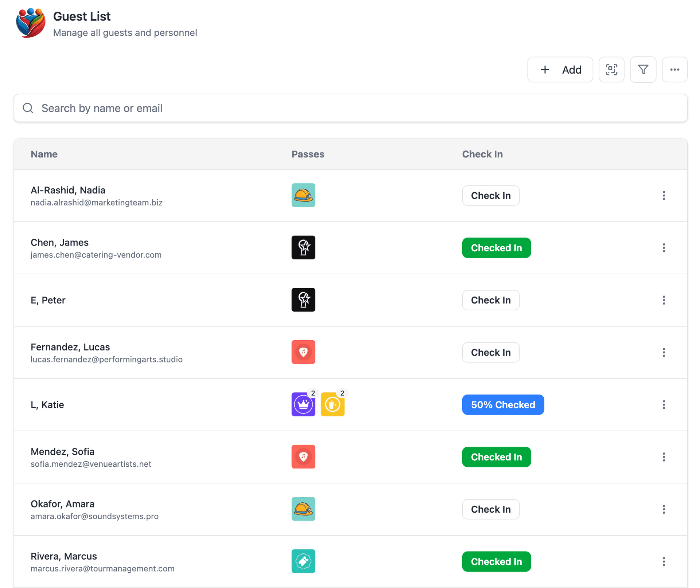Check in Peter E
Viewport: 700px width, 588px height.
pyautogui.click(x=491, y=300)
